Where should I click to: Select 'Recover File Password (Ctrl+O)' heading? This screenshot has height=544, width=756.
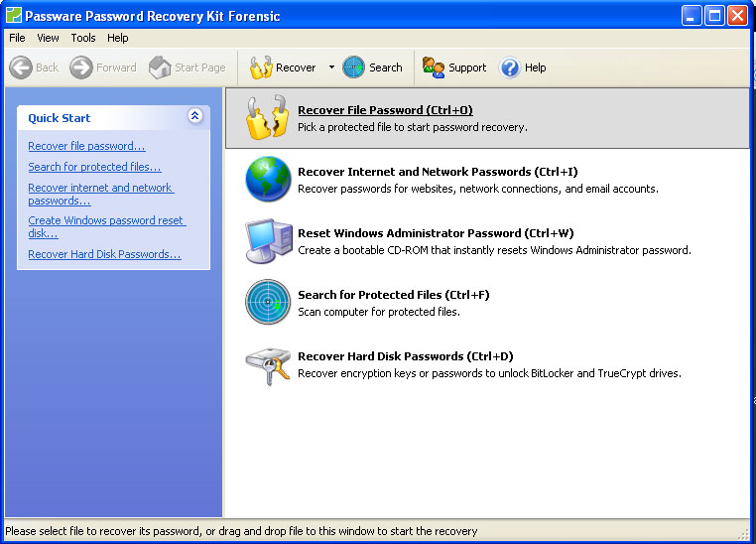(x=385, y=110)
